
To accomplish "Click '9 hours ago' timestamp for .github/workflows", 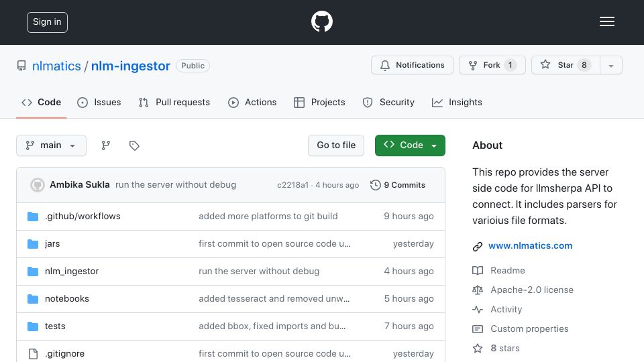I will click(409, 216).
